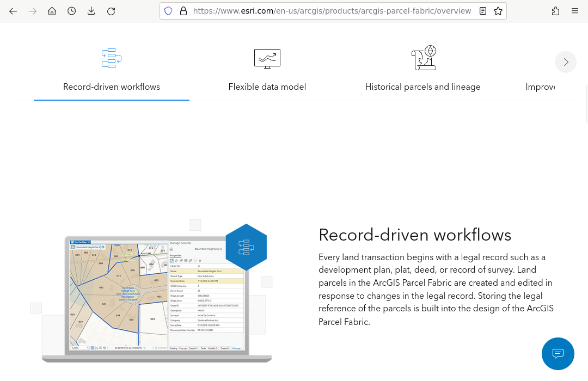Click the Record-driven workflows icon
The width and height of the screenshot is (588, 381).
(x=112, y=58)
